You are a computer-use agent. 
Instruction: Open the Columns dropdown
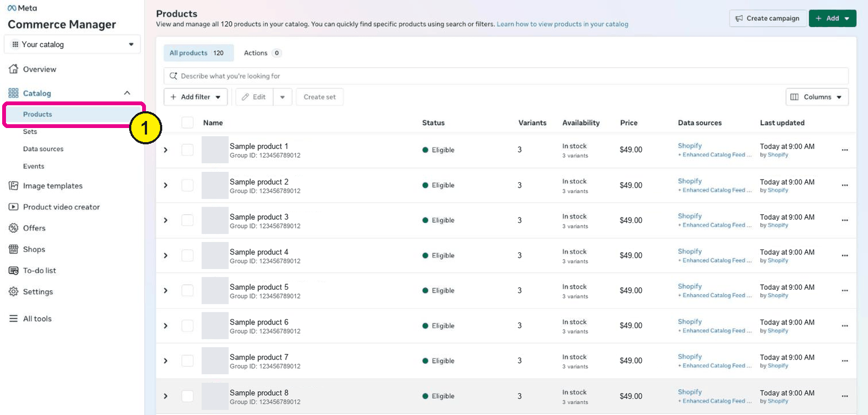click(x=817, y=97)
